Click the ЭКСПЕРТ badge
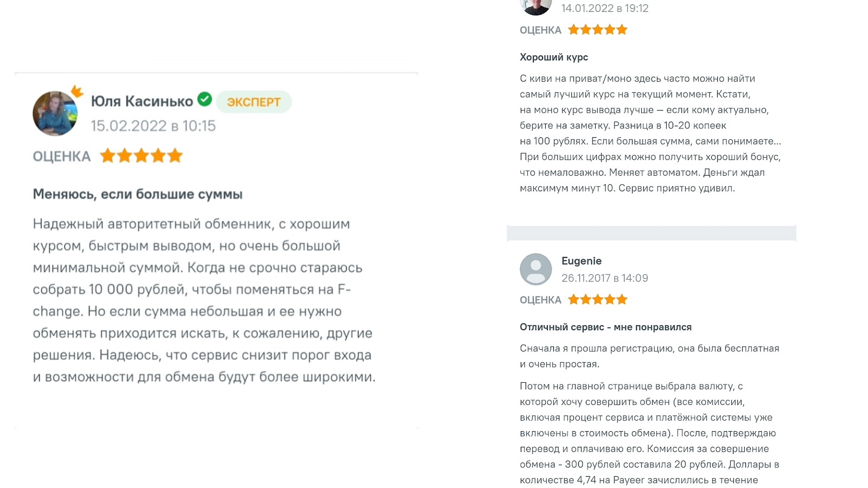Image resolution: width=868 pixels, height=488 pixels. tap(253, 102)
